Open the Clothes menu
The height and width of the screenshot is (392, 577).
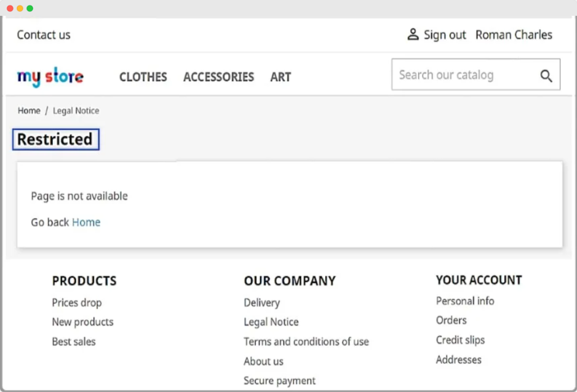143,77
